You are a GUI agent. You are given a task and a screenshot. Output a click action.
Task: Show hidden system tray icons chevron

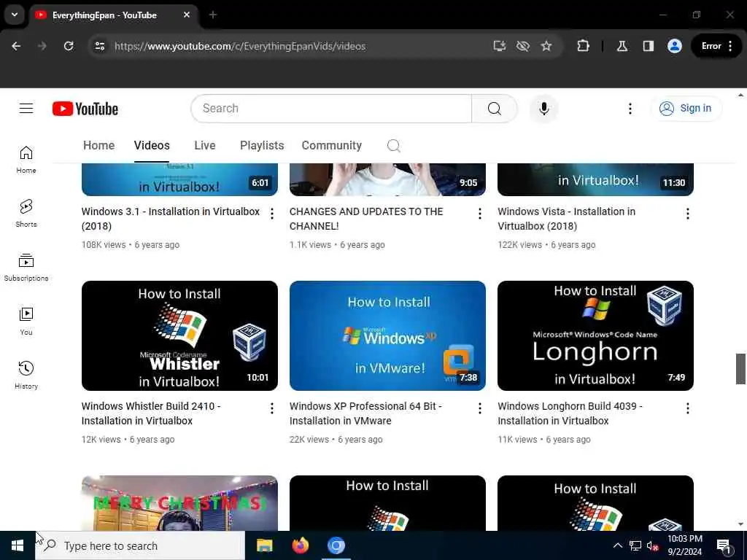[x=617, y=545]
